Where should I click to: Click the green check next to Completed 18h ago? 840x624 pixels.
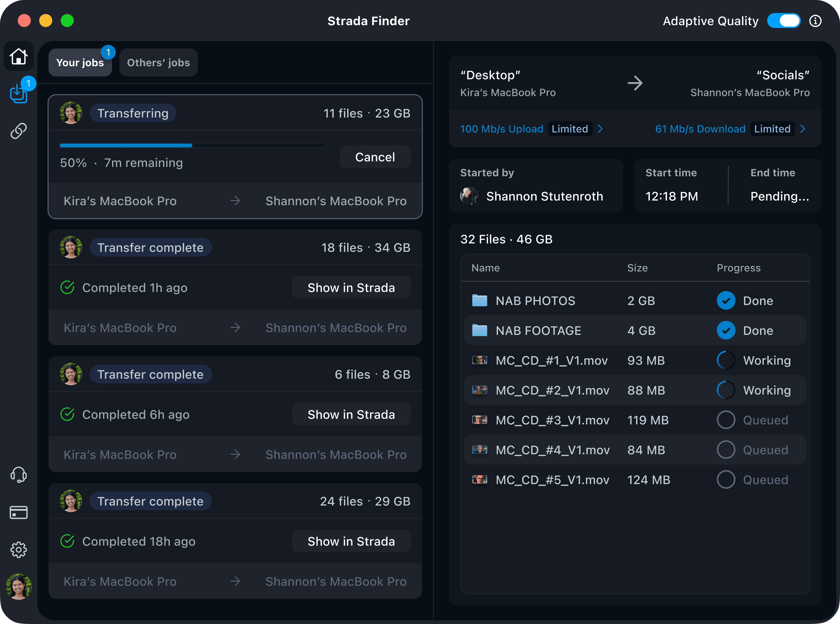pyautogui.click(x=67, y=541)
